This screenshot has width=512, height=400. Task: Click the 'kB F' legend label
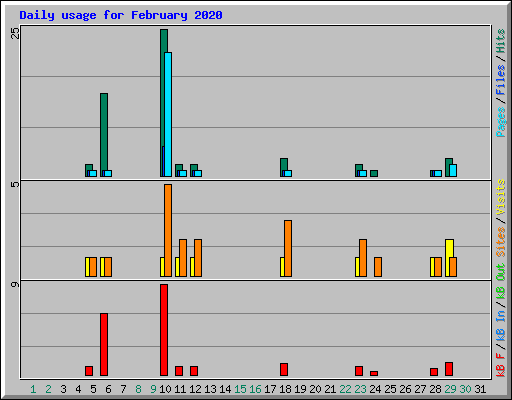501,365
